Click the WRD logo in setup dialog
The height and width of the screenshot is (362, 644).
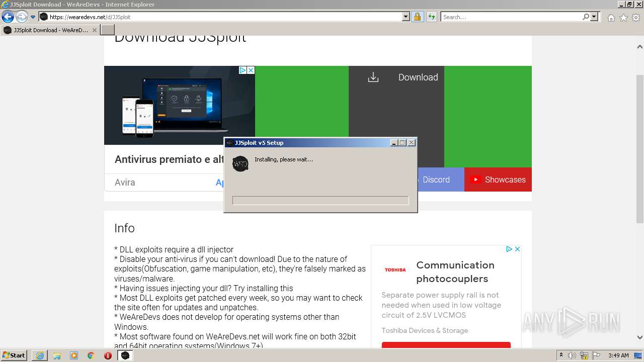[x=240, y=163]
